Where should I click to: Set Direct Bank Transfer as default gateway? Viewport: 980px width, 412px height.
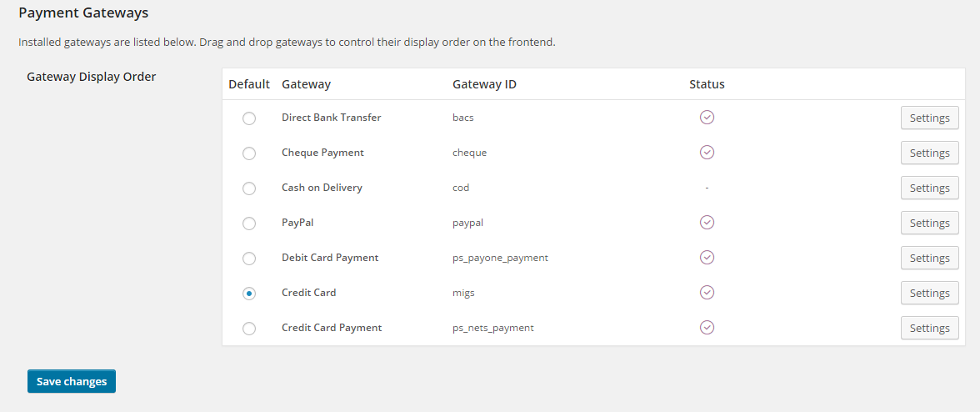(249, 118)
